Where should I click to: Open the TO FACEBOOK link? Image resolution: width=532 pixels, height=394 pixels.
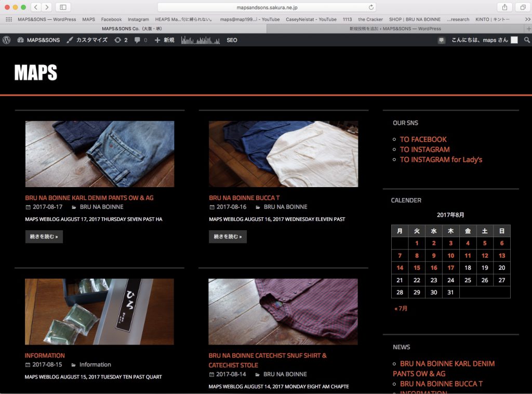click(423, 139)
